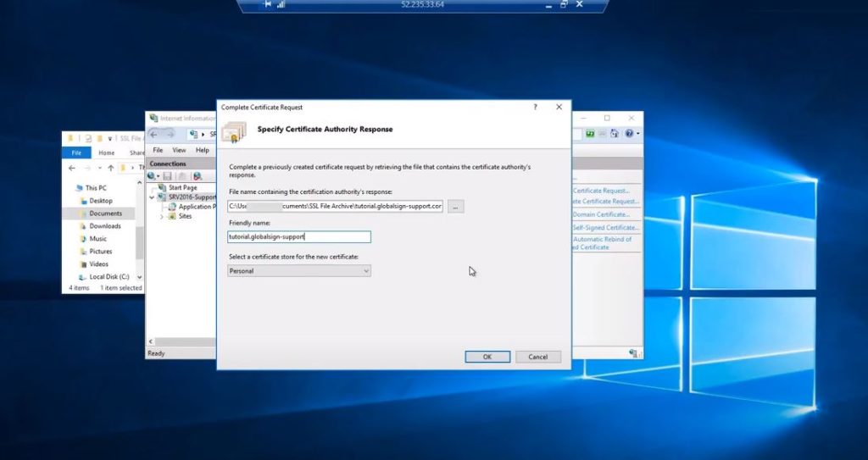Open the Home tab in File Explorer
This screenshot has height=460, width=868.
tap(106, 152)
